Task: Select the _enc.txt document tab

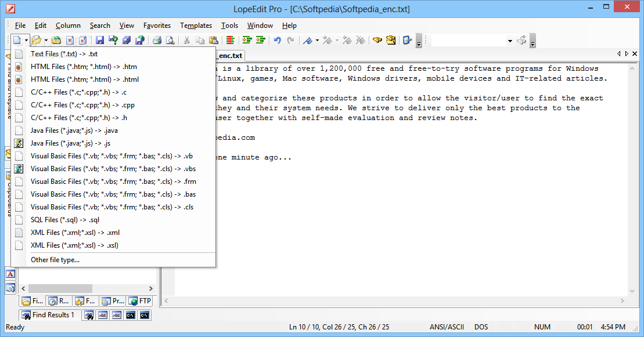Action: [x=230, y=56]
